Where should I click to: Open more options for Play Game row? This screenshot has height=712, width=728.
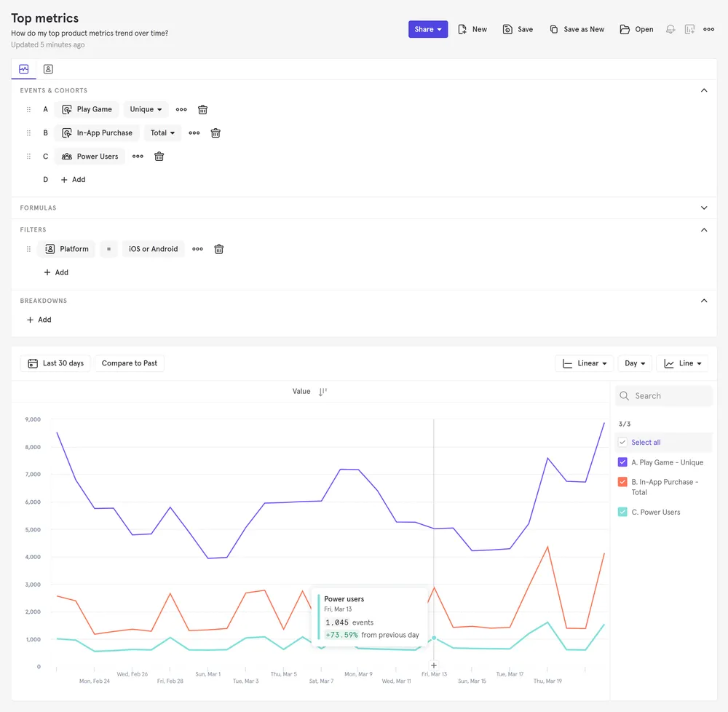coord(181,109)
